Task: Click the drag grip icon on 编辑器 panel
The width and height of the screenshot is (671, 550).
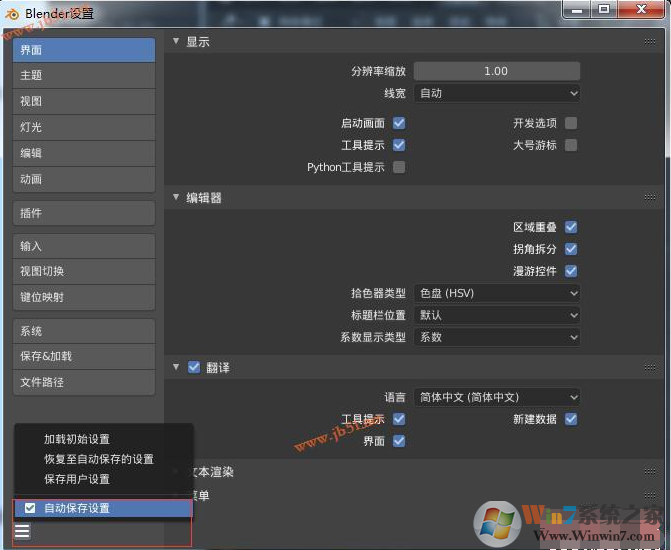Action: [650, 198]
